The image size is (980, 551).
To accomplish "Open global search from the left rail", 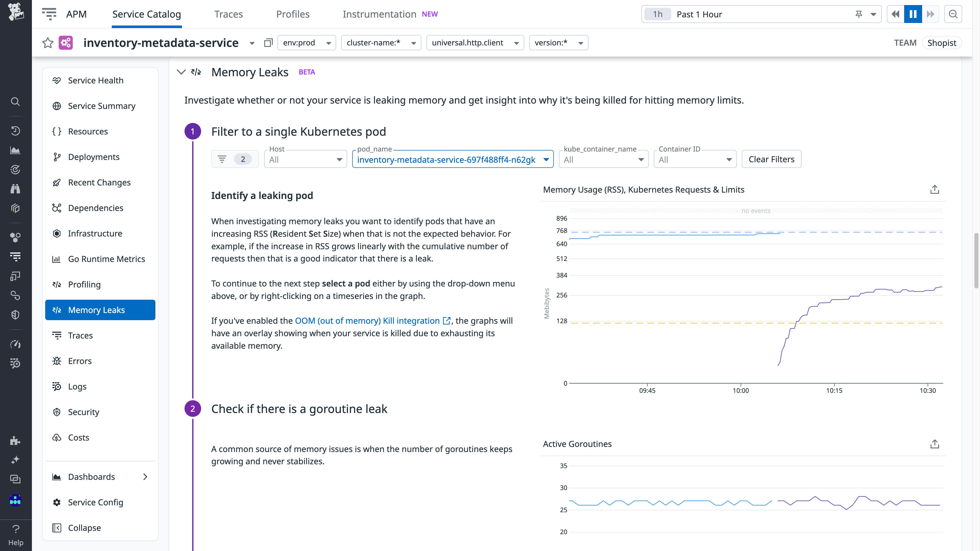I will pyautogui.click(x=15, y=102).
